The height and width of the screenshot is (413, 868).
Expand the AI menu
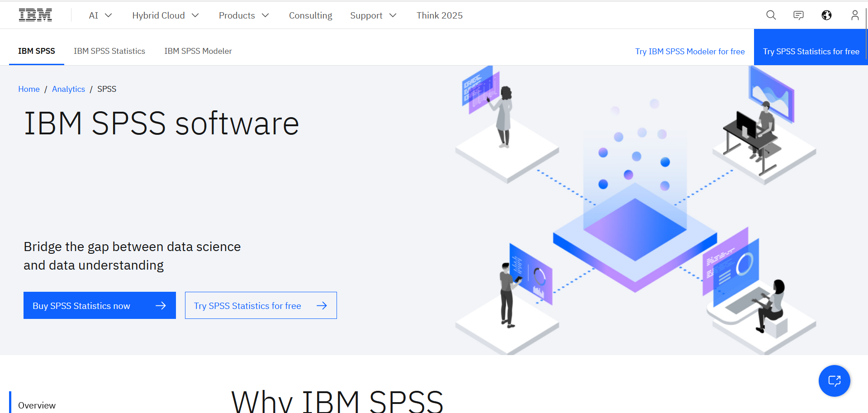[100, 15]
